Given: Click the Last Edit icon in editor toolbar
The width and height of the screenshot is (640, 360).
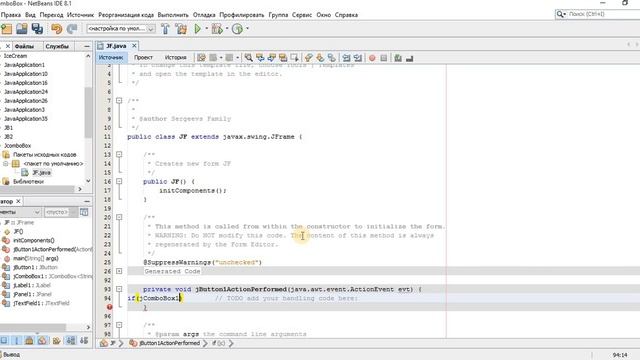Looking at the screenshot, I should [201, 58].
